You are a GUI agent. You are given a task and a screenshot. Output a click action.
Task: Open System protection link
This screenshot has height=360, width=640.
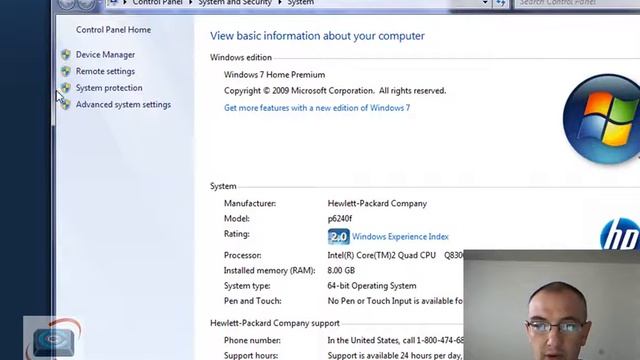pos(109,88)
